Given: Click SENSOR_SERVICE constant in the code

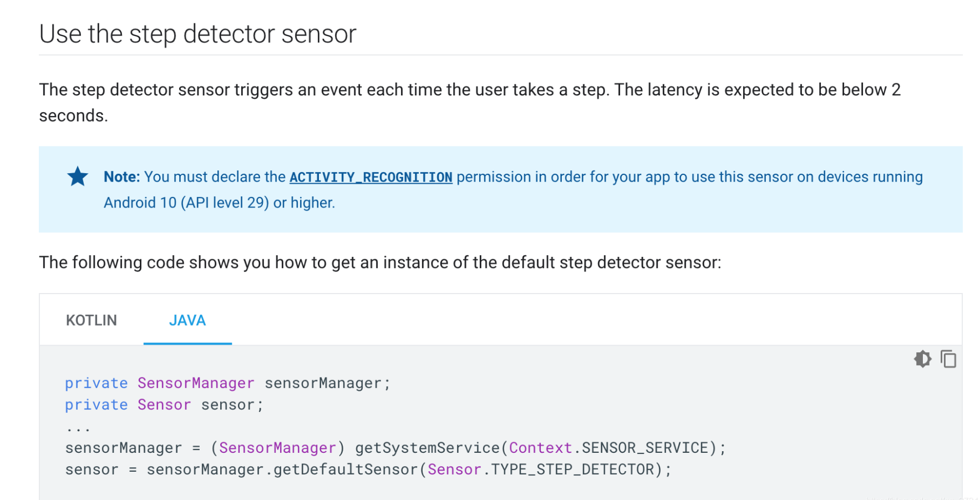Looking at the screenshot, I should coord(645,448).
